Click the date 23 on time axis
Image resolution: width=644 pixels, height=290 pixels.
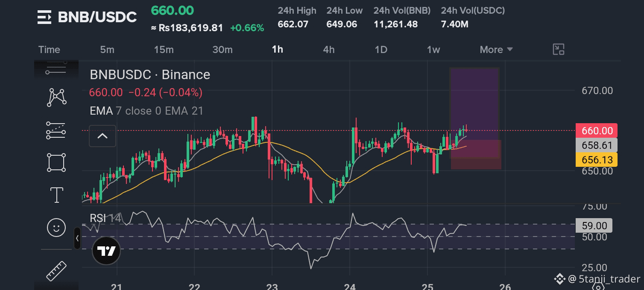[272, 286]
